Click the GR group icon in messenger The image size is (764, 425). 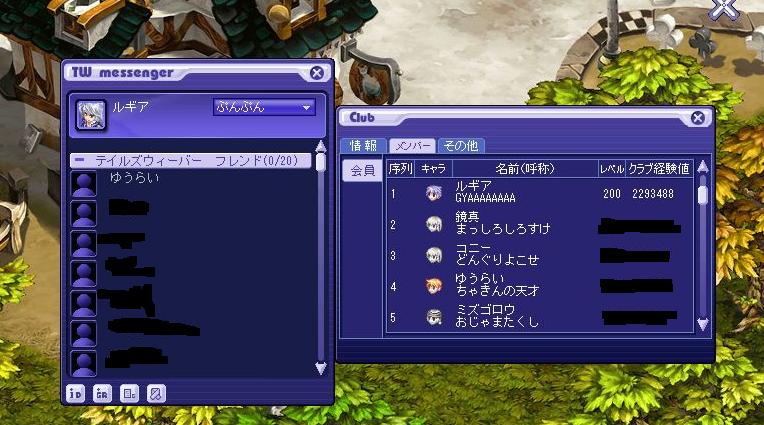102,393
